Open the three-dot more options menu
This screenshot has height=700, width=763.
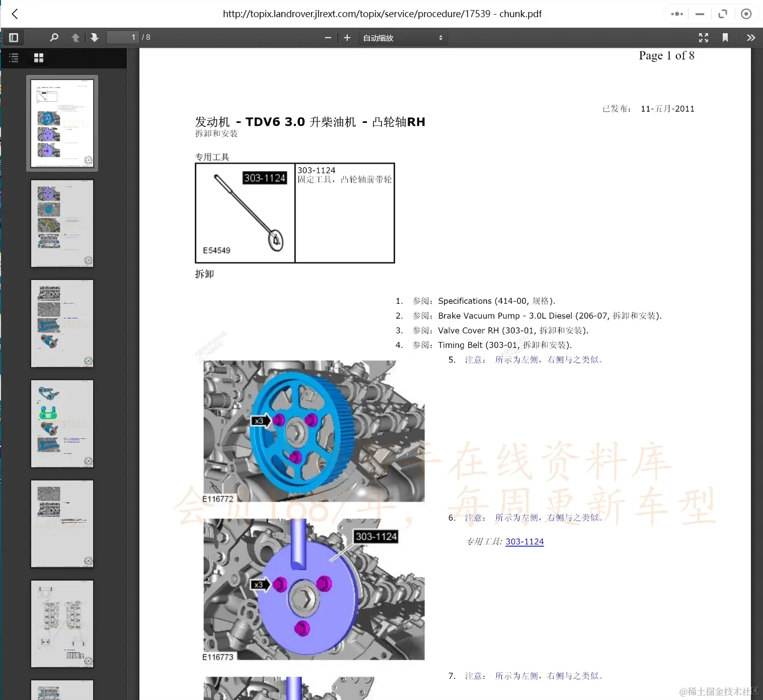pyautogui.click(x=677, y=14)
